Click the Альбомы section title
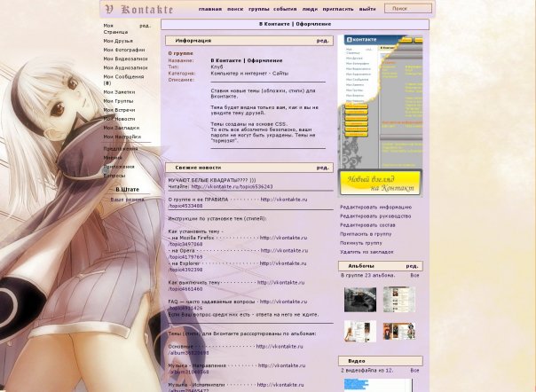The width and height of the screenshot is (536, 392). click(361, 266)
